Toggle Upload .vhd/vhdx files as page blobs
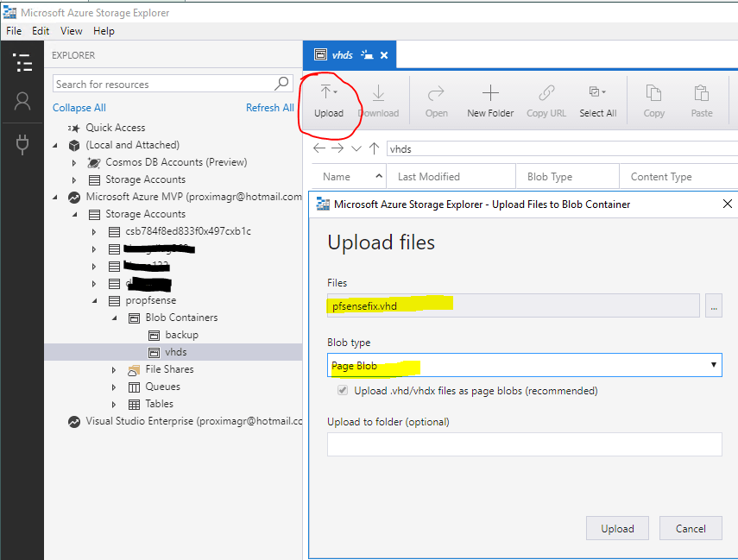Viewport: 738px width, 560px height. [x=343, y=391]
